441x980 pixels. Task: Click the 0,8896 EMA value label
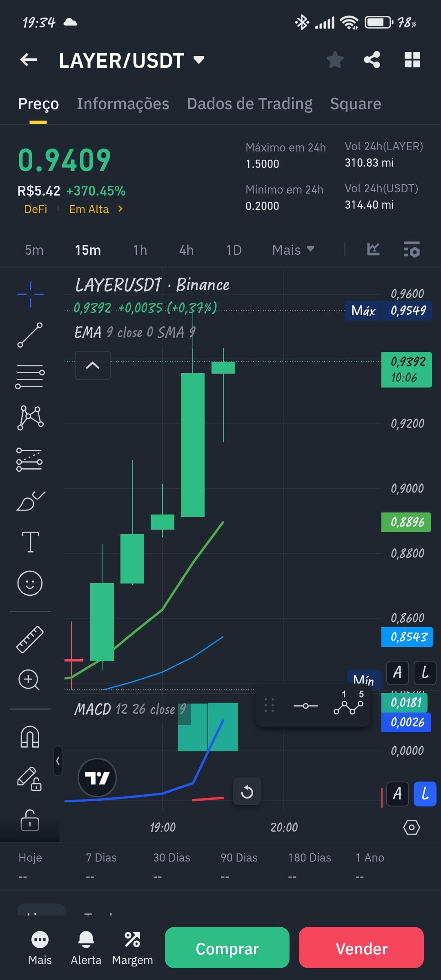(406, 522)
